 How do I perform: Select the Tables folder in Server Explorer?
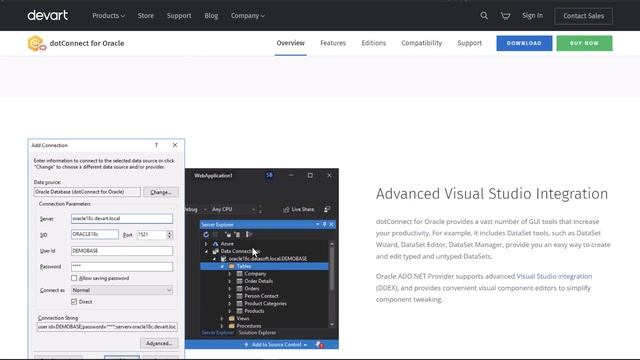[x=264, y=266]
